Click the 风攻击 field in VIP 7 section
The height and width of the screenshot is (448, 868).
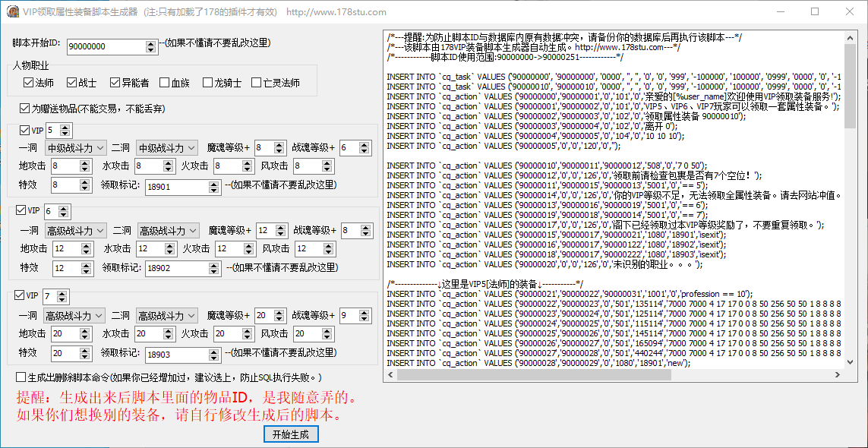click(x=307, y=334)
